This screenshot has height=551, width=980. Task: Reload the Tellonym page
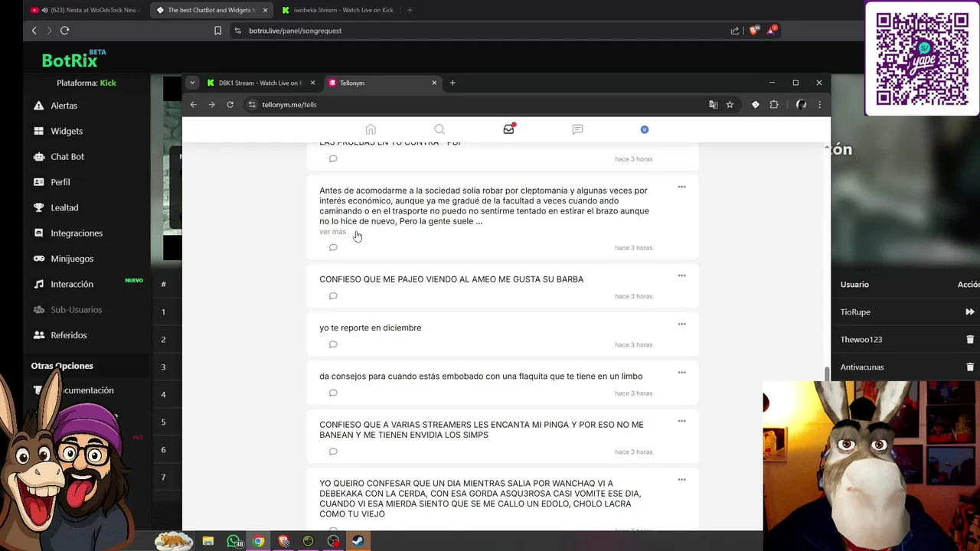230,105
